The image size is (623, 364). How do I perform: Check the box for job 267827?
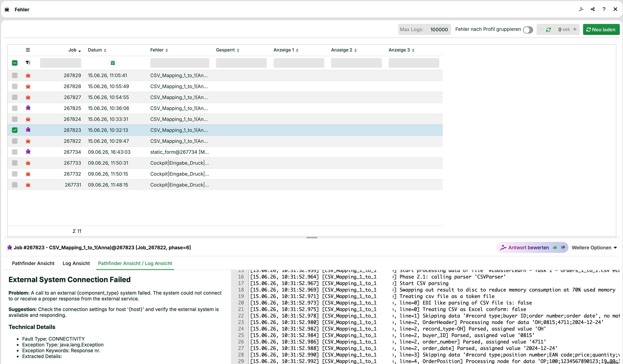pyautogui.click(x=15, y=97)
